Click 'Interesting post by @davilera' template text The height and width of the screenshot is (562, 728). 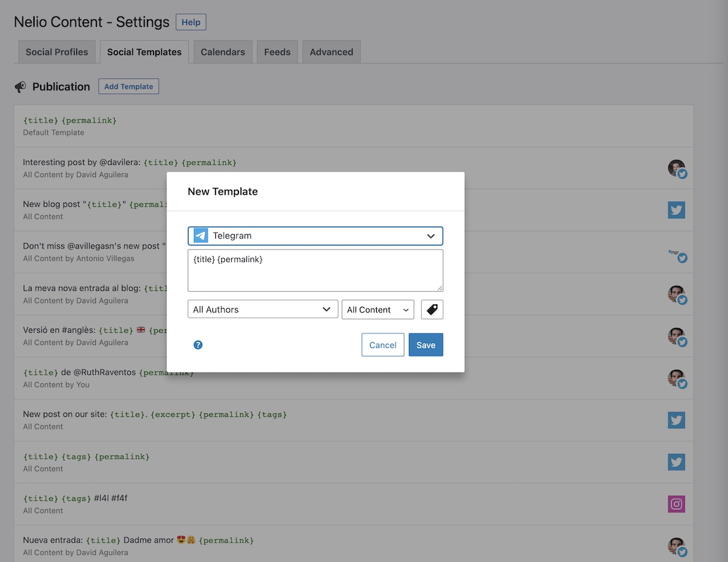point(130,162)
